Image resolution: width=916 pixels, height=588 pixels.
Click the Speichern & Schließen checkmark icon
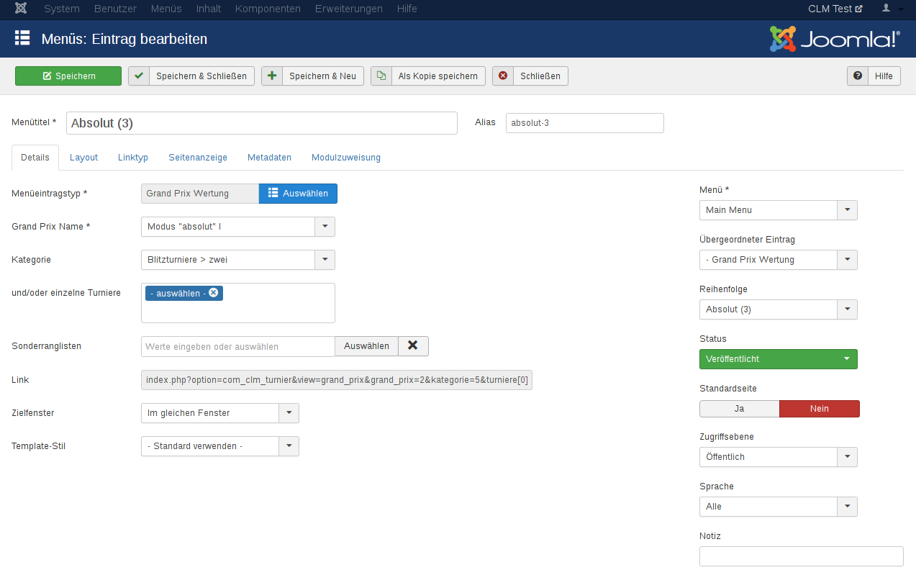139,76
